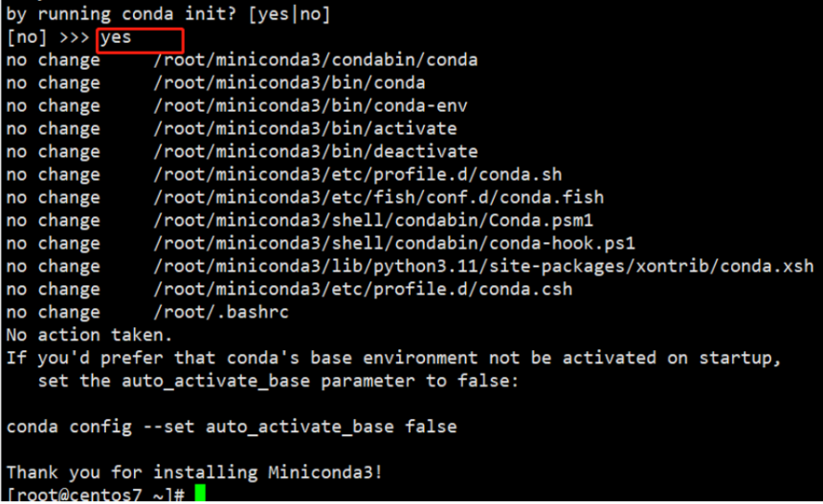The image size is (823, 504).
Task: Click the bin/activate path
Action: (x=304, y=129)
